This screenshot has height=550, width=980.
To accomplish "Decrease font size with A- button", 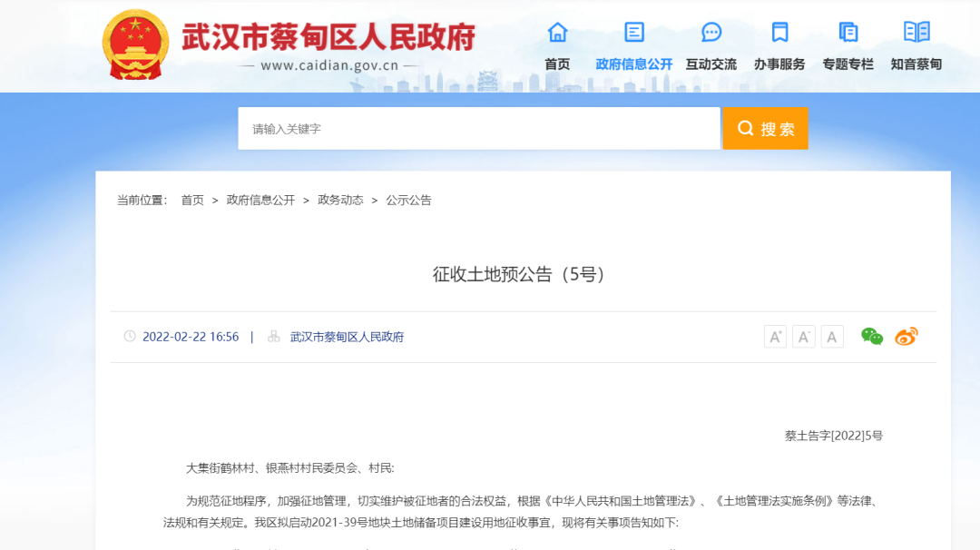I will click(804, 337).
